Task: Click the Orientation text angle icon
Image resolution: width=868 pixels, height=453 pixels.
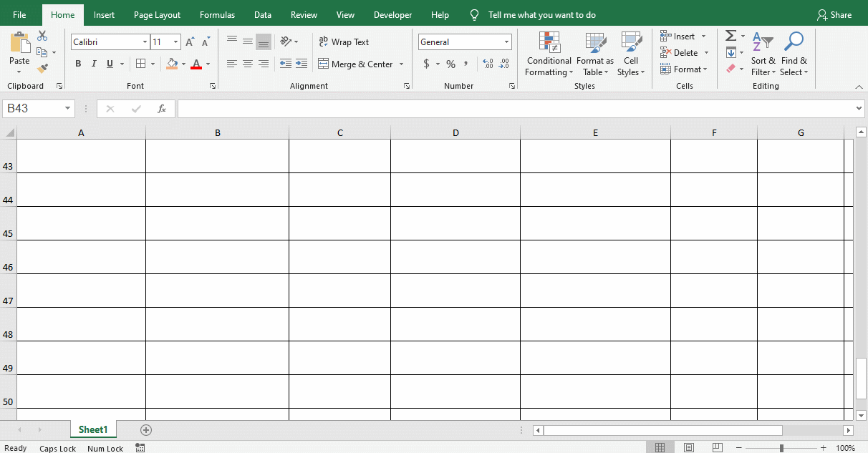Action: point(286,42)
